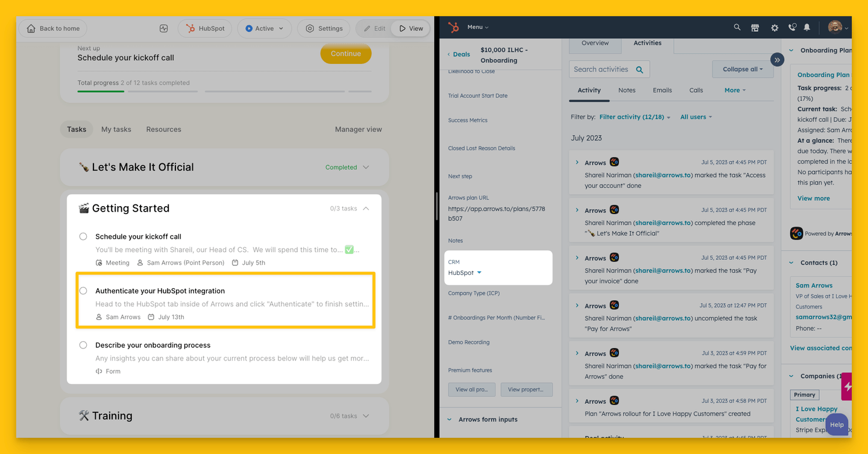The image size is (868, 454).
Task: Switch to the My tasks tab
Action: pyautogui.click(x=116, y=129)
